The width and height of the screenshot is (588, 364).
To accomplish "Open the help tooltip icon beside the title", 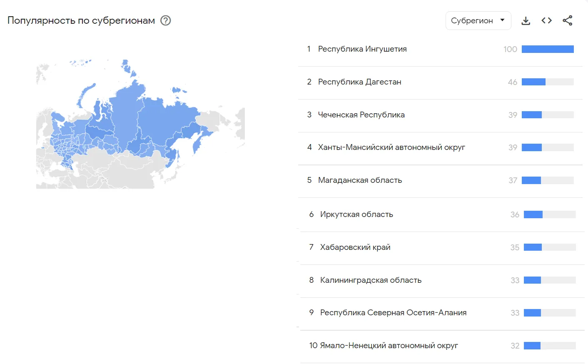I will [x=166, y=20].
